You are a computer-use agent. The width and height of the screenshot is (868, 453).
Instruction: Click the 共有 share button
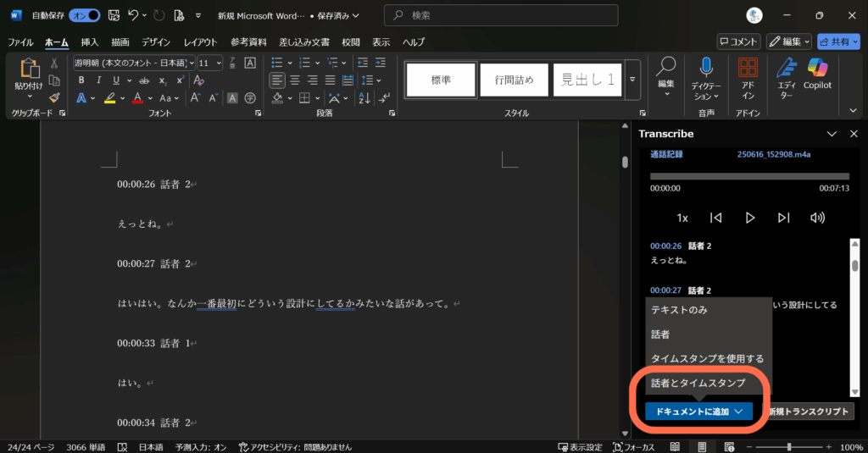point(838,41)
